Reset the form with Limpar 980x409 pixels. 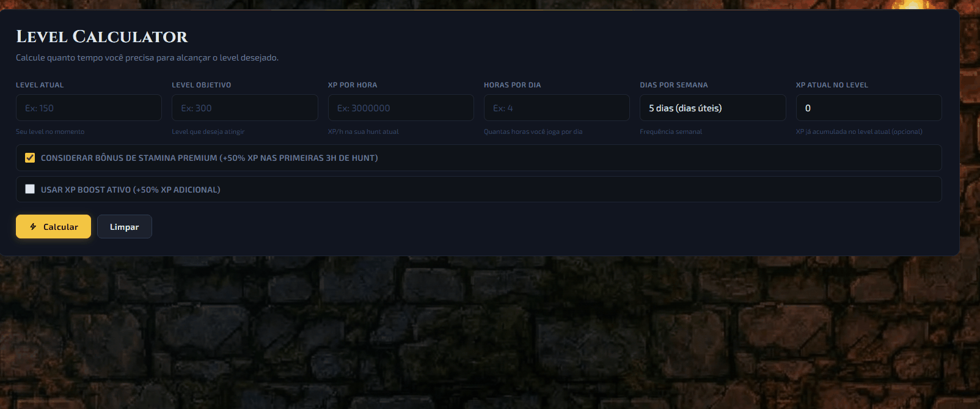pos(124,227)
